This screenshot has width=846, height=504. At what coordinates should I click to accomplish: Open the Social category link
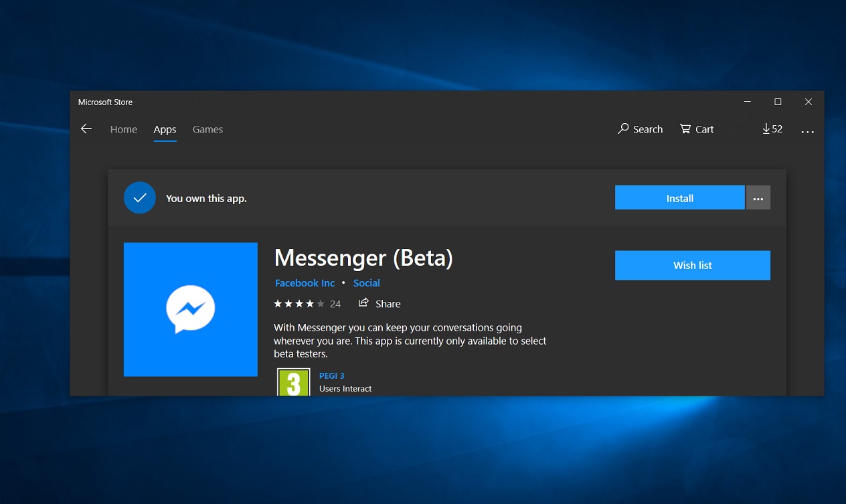pyautogui.click(x=366, y=283)
